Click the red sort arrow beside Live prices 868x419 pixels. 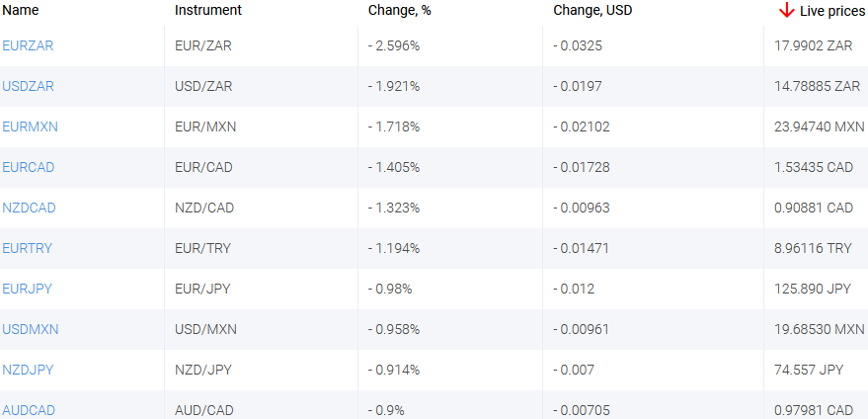point(786,10)
